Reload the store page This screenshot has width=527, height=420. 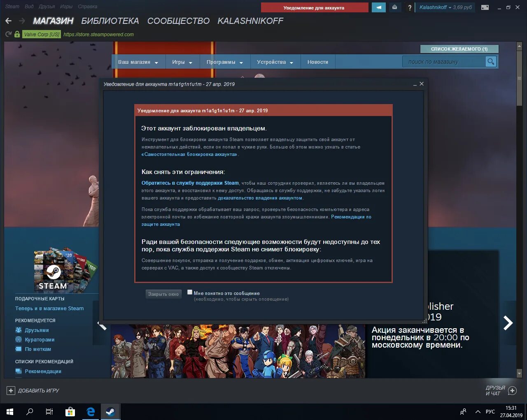(8, 35)
